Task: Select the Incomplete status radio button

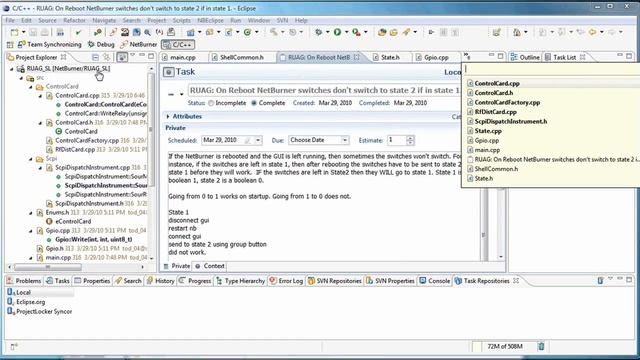Action: click(x=211, y=103)
